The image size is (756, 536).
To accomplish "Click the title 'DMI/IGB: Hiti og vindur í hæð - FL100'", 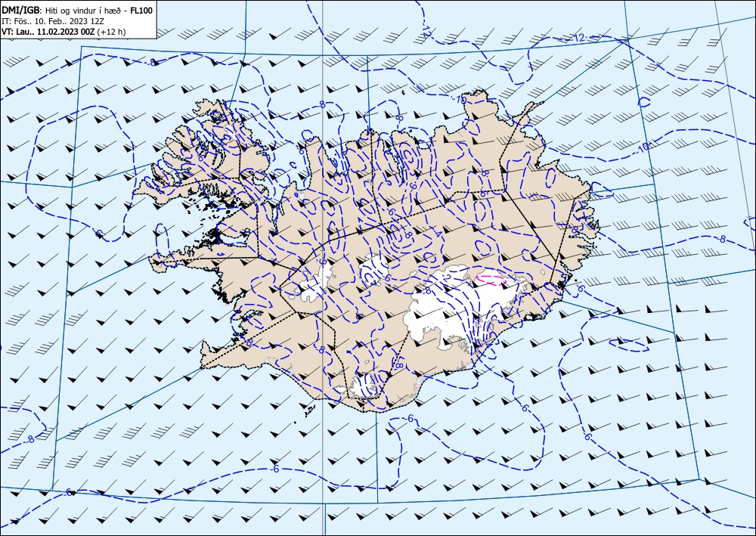I will [77, 10].
